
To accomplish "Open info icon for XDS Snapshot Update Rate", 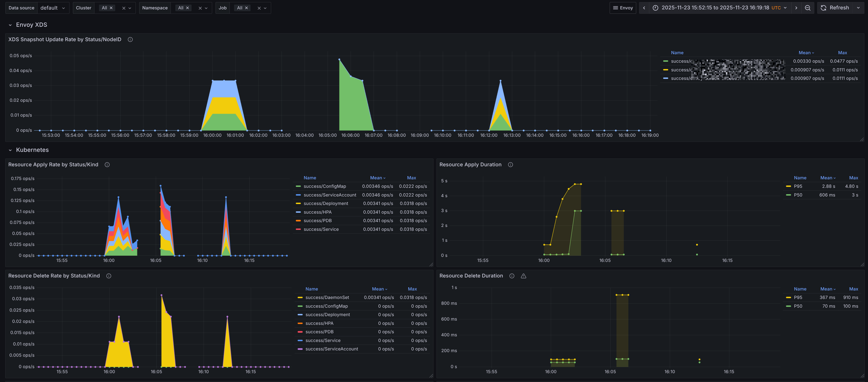I will pyautogui.click(x=130, y=39).
